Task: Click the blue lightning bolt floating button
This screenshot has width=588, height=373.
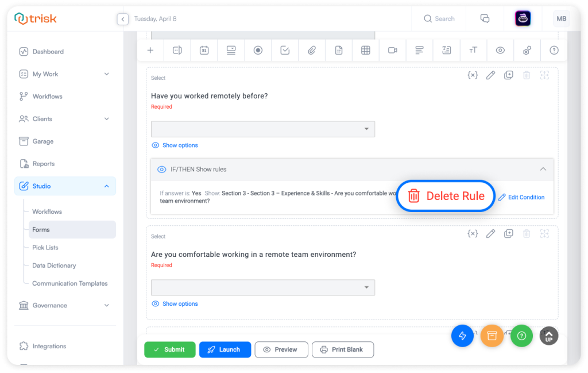Action: pyautogui.click(x=462, y=336)
